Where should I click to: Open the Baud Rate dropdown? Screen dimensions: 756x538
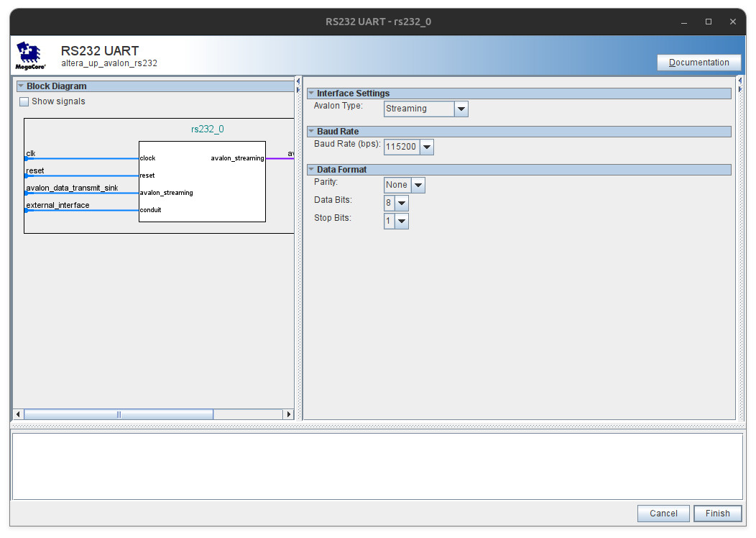point(427,147)
